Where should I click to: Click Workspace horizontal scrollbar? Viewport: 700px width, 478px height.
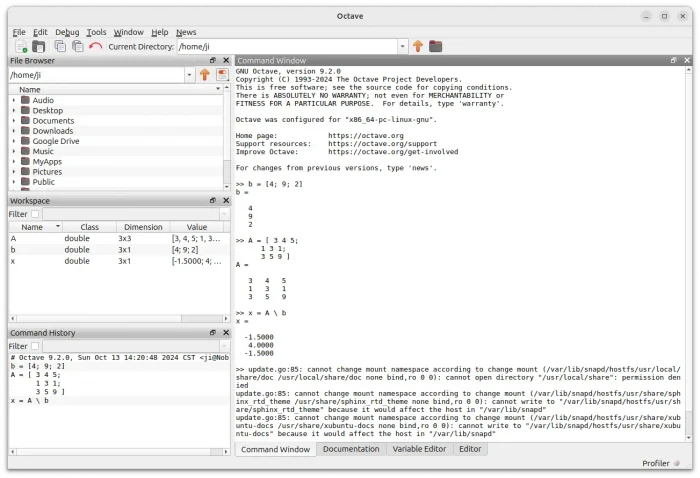119,318
